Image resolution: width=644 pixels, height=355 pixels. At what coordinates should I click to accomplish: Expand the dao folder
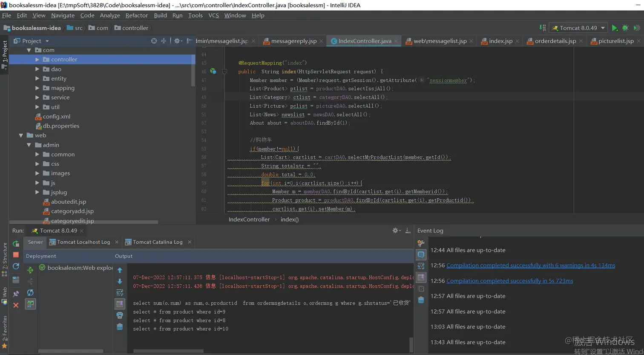(37, 69)
